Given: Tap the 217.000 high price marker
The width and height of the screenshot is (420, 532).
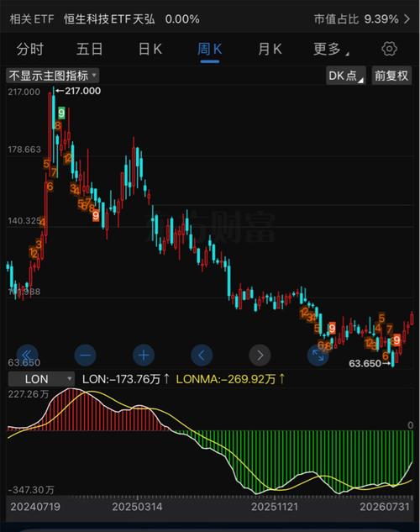Looking at the screenshot, I should click(x=78, y=91).
